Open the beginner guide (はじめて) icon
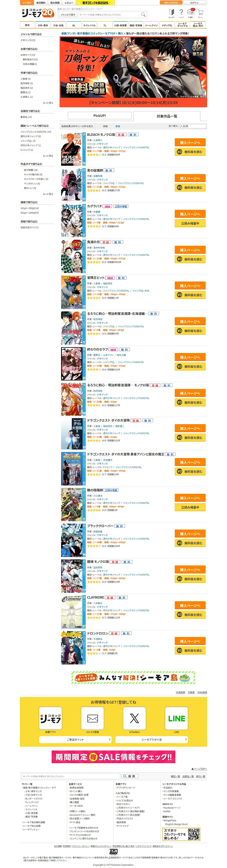Screen dimensions: 227x868 click(x=171, y=13)
